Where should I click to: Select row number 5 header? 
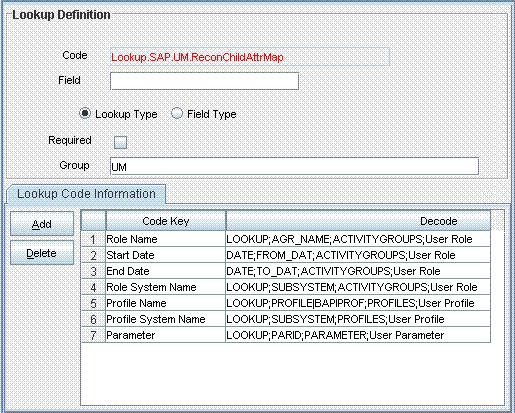tap(93, 303)
